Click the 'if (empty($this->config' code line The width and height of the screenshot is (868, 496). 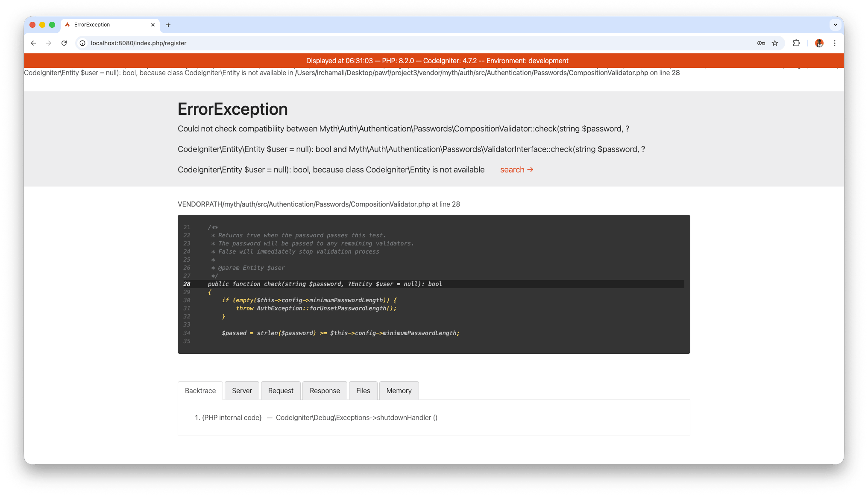click(x=309, y=301)
